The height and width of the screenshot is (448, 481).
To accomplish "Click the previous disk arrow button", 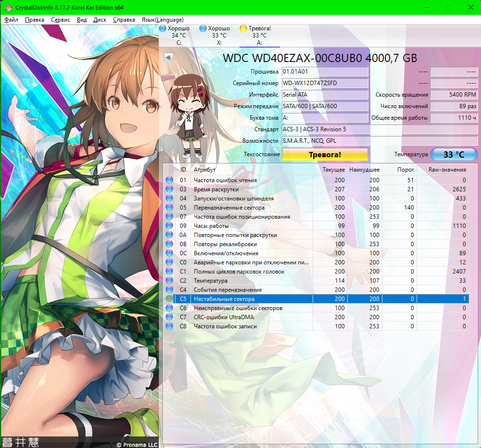I will (168, 57).
